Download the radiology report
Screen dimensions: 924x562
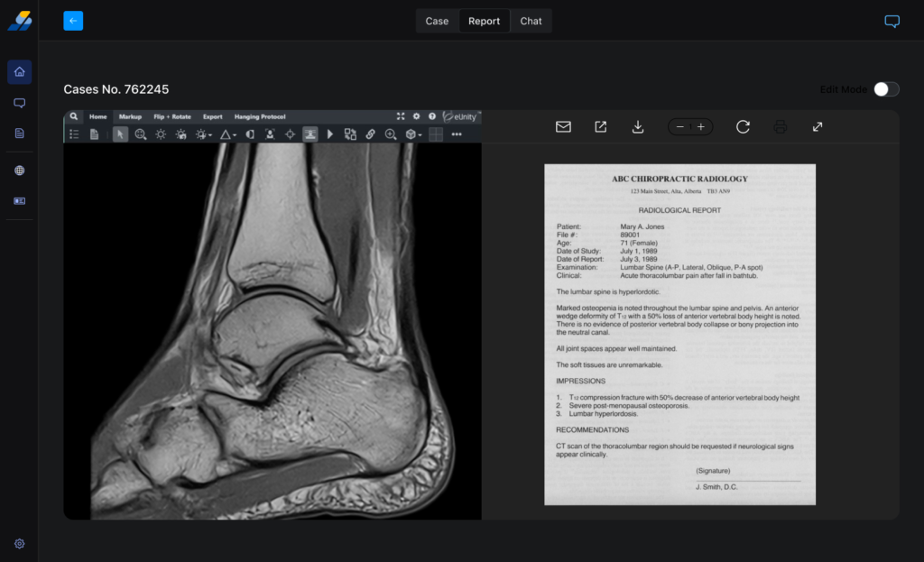point(638,127)
